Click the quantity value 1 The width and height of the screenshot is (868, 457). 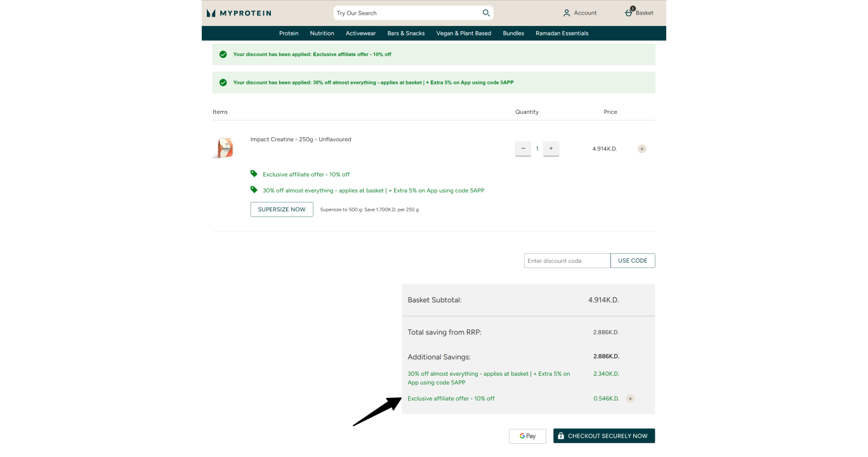tap(537, 149)
